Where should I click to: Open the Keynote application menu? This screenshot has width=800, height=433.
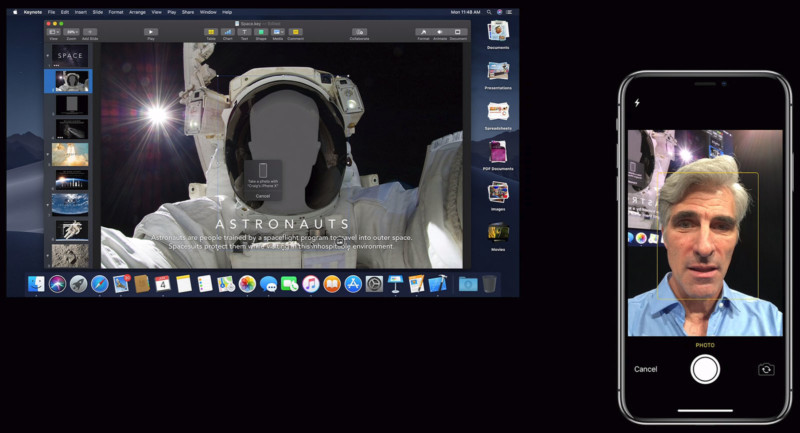click(33, 12)
